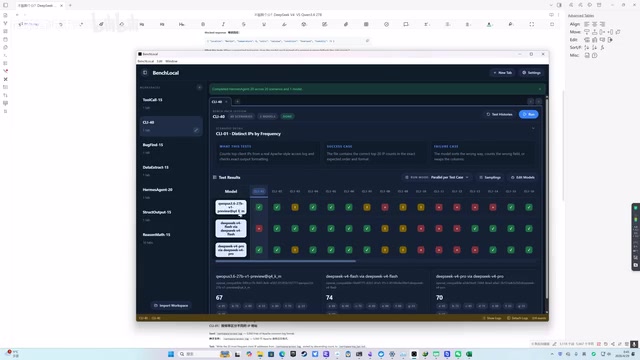Select DataExtract-15 workspace
The image size is (640, 360).
pos(171,171)
